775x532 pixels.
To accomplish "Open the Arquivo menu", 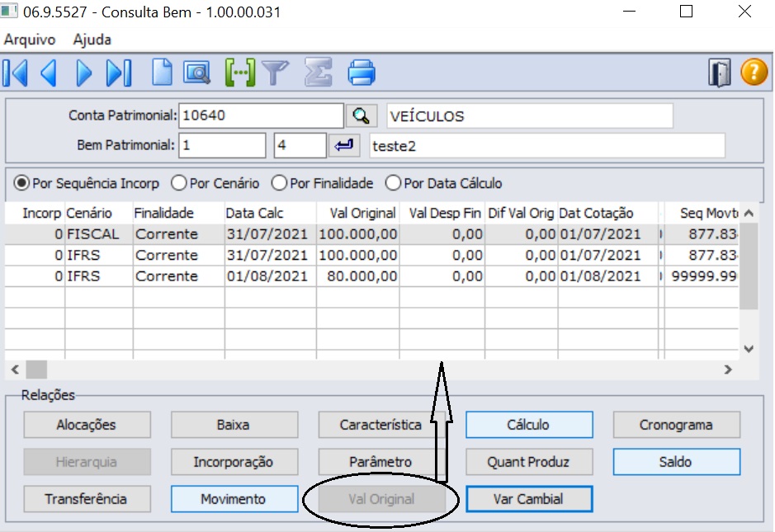I will coord(30,40).
